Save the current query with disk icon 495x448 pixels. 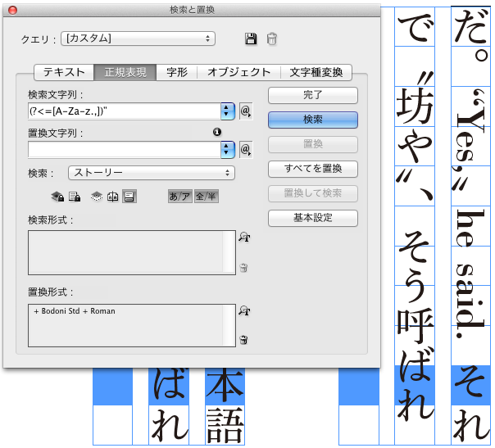(x=251, y=38)
